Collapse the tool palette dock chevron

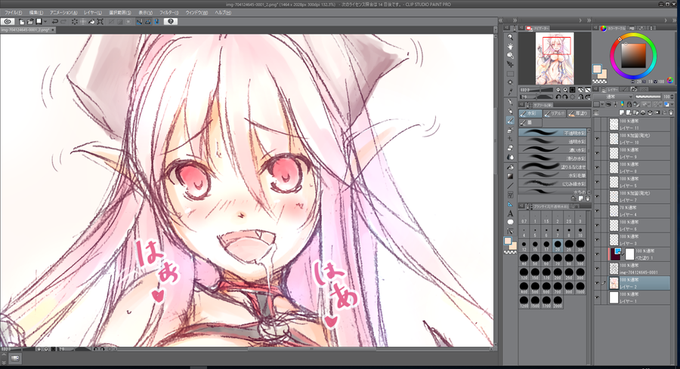(515, 20)
